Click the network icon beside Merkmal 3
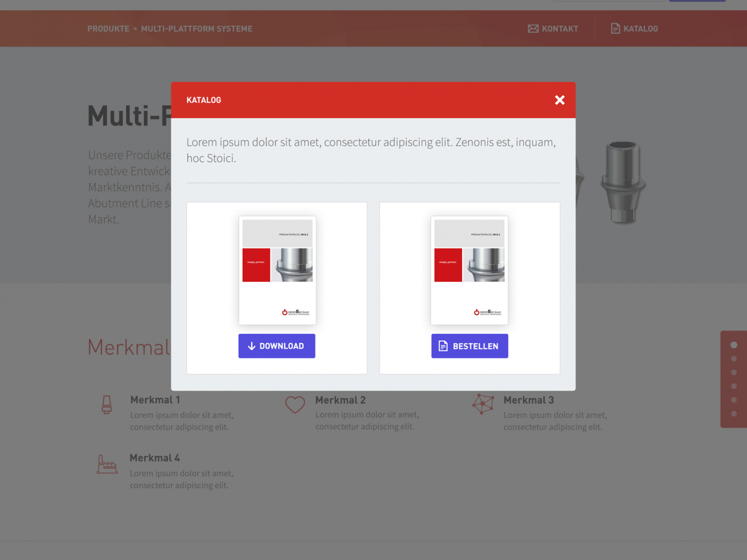This screenshot has height=560, width=747. click(x=483, y=404)
